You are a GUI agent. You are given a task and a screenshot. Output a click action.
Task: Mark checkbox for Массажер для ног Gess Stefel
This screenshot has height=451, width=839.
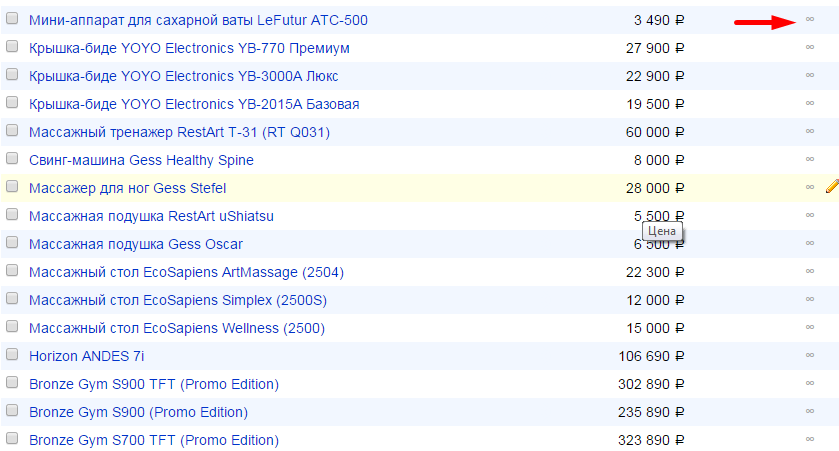tap(12, 186)
